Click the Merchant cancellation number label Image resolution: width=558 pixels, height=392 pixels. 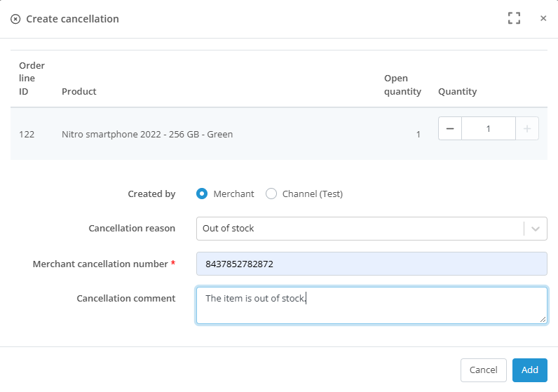(x=100, y=264)
